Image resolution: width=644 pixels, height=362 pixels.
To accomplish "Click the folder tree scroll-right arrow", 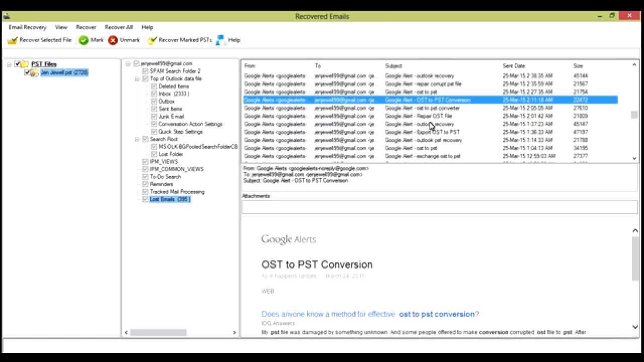I will point(234,332).
